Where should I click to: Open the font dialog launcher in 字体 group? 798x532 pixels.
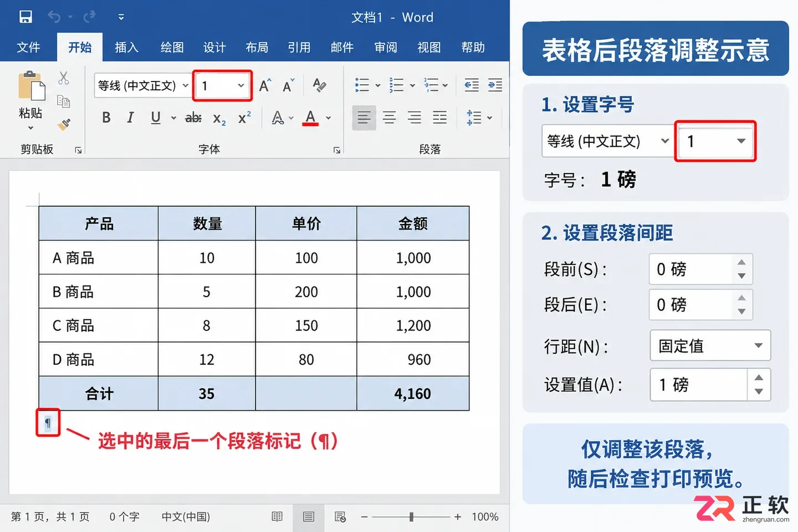pos(337,150)
